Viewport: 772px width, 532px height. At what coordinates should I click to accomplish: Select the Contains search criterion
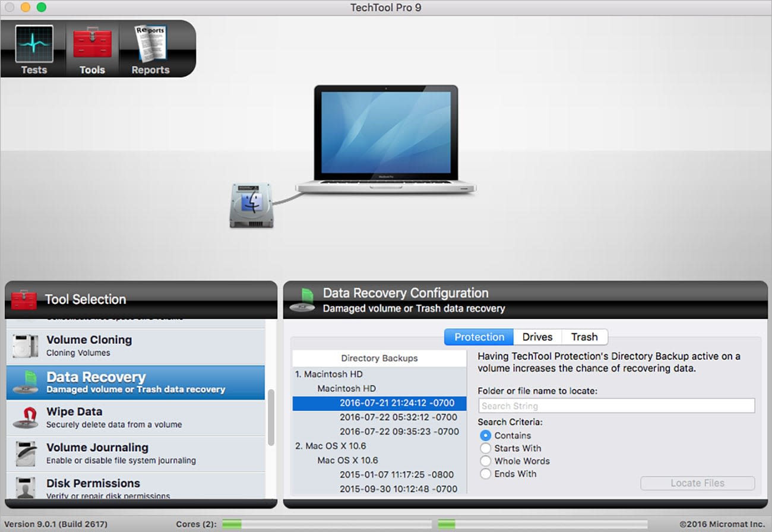pos(485,435)
